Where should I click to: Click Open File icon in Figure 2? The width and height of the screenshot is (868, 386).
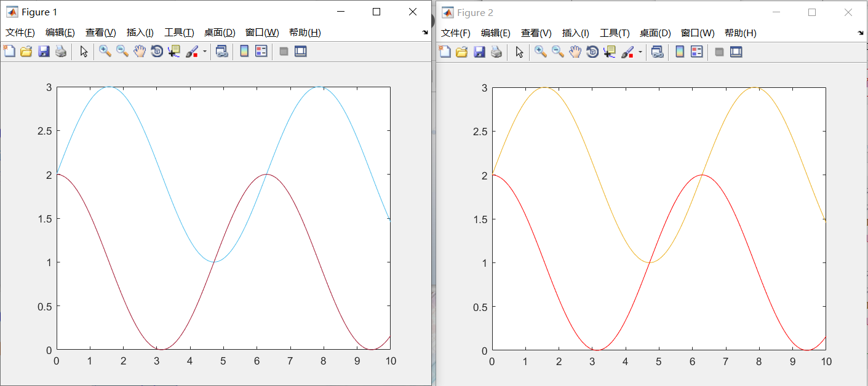click(x=462, y=52)
